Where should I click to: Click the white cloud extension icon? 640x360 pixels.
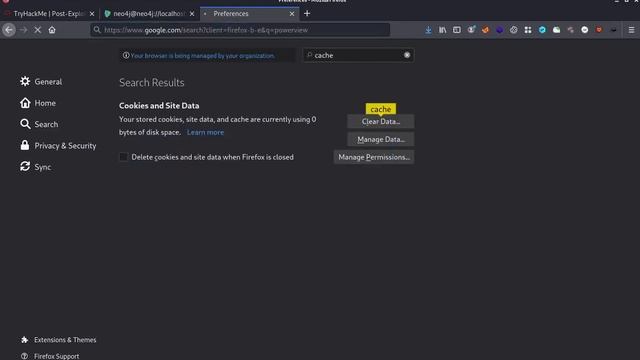tap(556, 30)
